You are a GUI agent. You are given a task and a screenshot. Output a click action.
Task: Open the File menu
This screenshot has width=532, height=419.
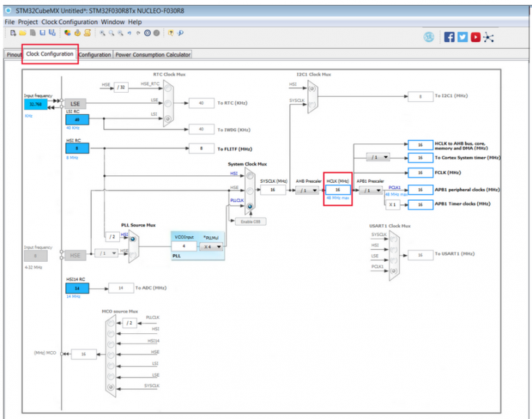point(10,21)
